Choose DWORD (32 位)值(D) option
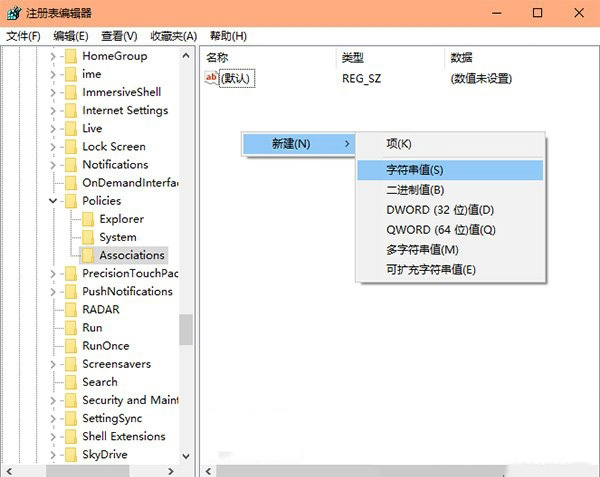Viewport: 600px width, 477px height. click(x=450, y=210)
